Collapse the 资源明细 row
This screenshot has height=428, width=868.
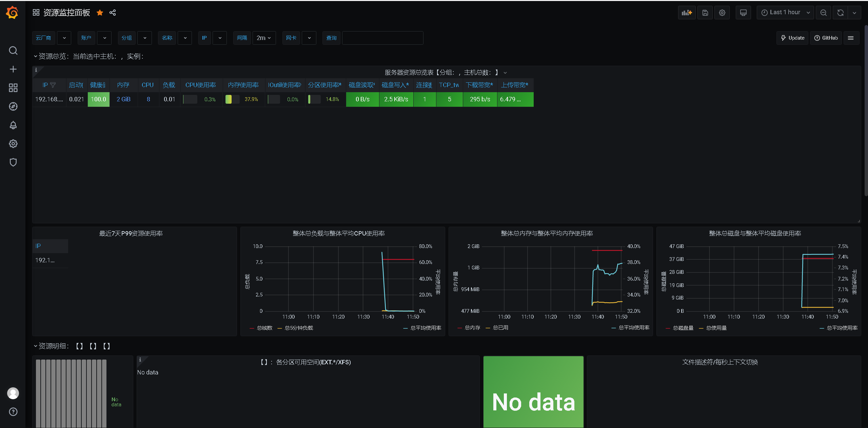pyautogui.click(x=72, y=346)
